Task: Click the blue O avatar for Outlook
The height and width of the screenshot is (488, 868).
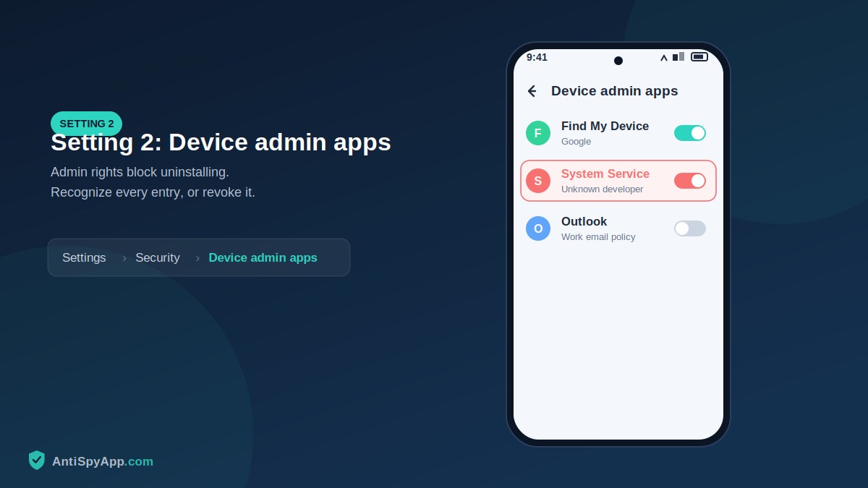Action: 538,228
